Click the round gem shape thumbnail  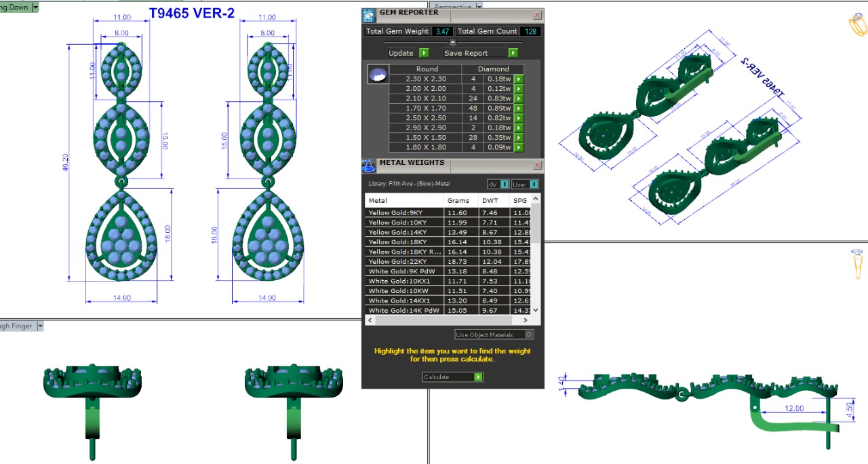[378, 75]
